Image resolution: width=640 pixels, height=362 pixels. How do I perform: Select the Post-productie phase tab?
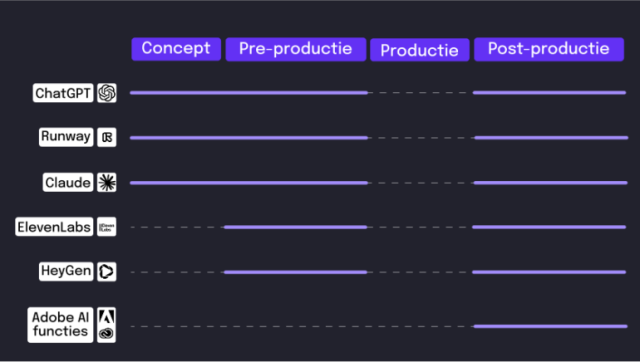click(549, 49)
